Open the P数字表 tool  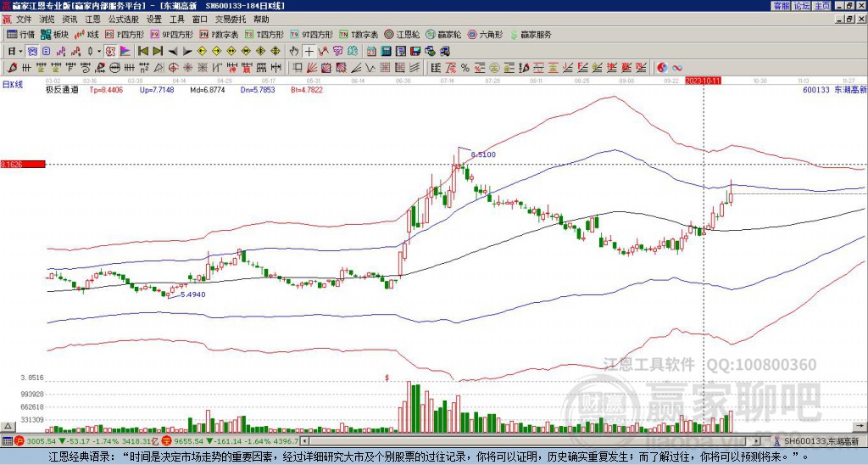click(220, 34)
